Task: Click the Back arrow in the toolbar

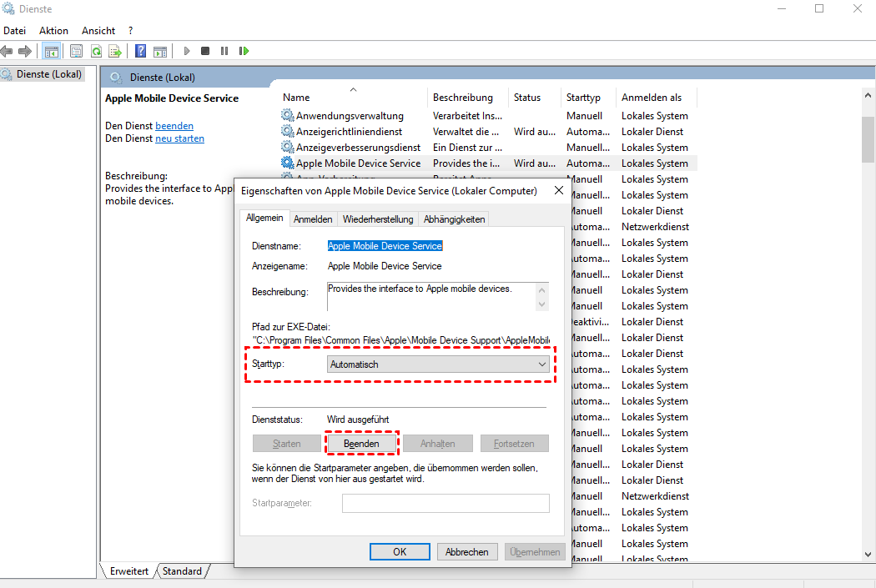Action: (7, 52)
